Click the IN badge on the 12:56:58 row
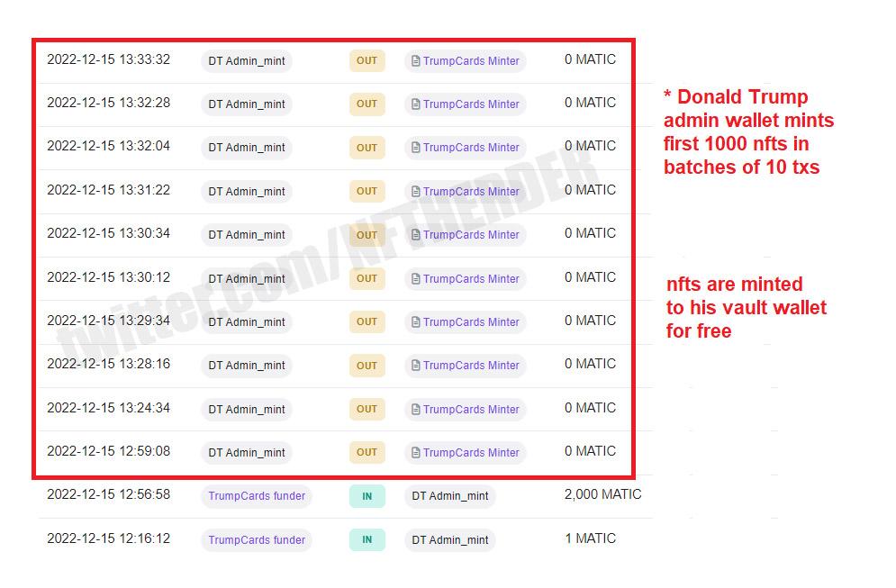 coord(367,495)
